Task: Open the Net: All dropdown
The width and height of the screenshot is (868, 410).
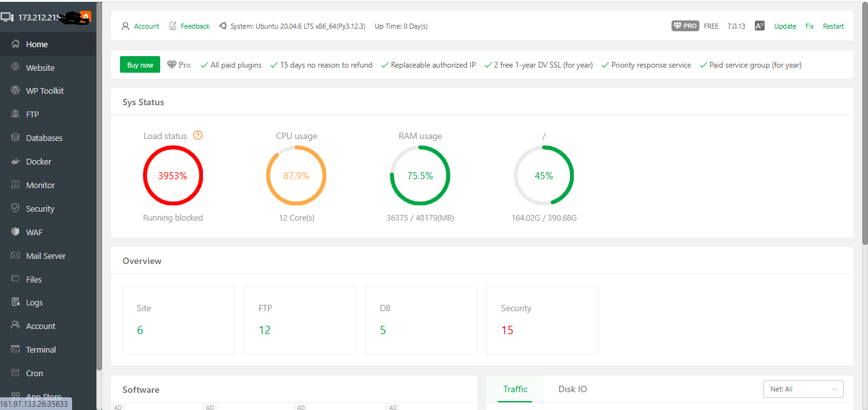Action: tap(804, 389)
